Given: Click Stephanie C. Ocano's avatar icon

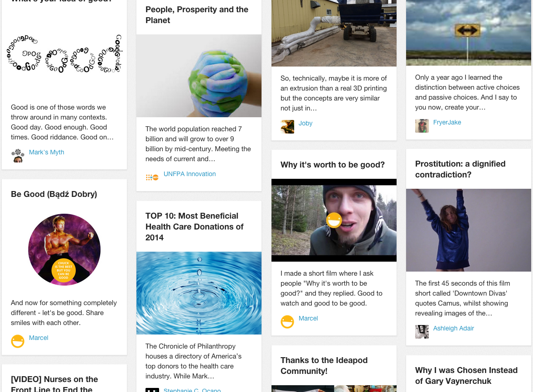Looking at the screenshot, I should (152, 390).
